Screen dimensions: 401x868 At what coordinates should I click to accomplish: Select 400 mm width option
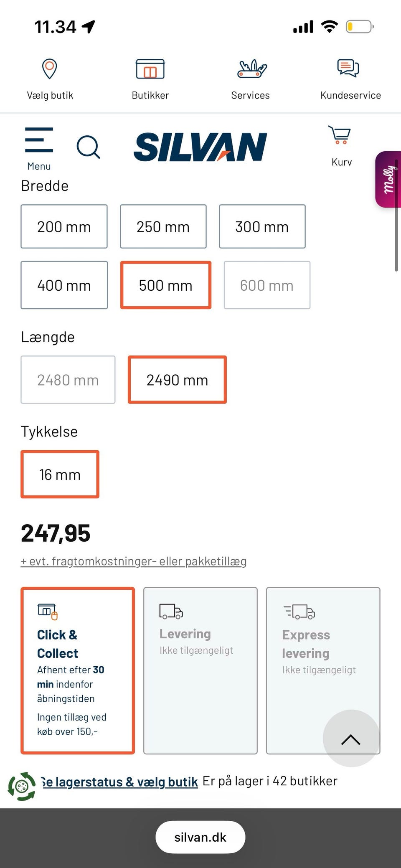click(64, 285)
